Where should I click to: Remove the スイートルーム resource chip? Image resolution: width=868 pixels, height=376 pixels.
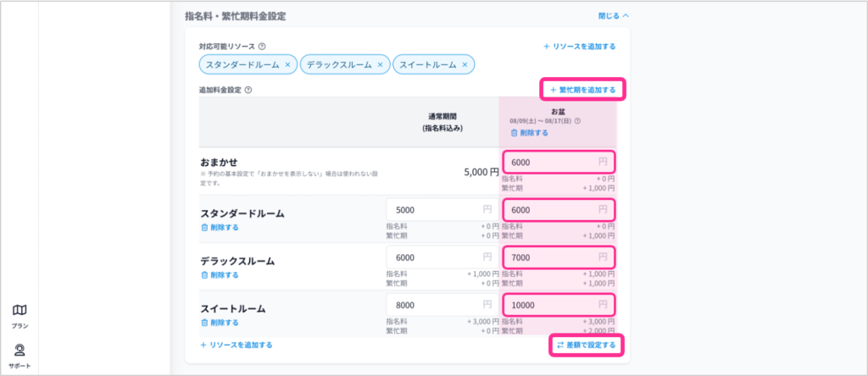465,64
